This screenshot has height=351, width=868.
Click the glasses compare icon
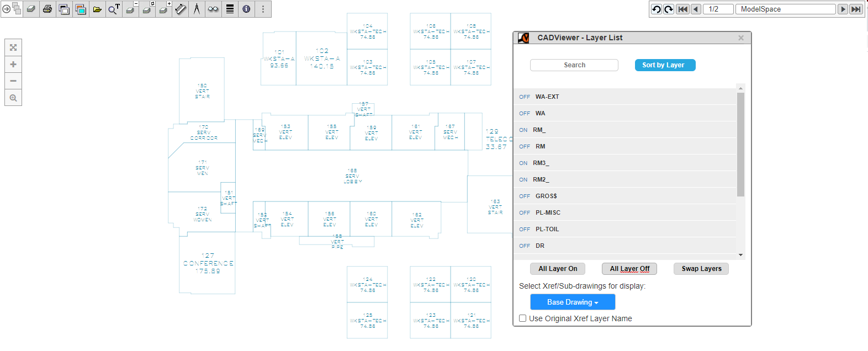(213, 9)
